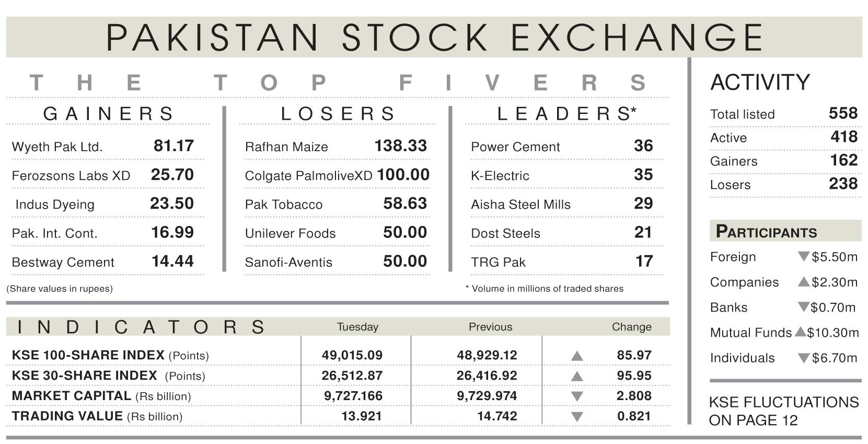
Task: Click the down arrow beside Trading Value change
Action: (x=577, y=417)
